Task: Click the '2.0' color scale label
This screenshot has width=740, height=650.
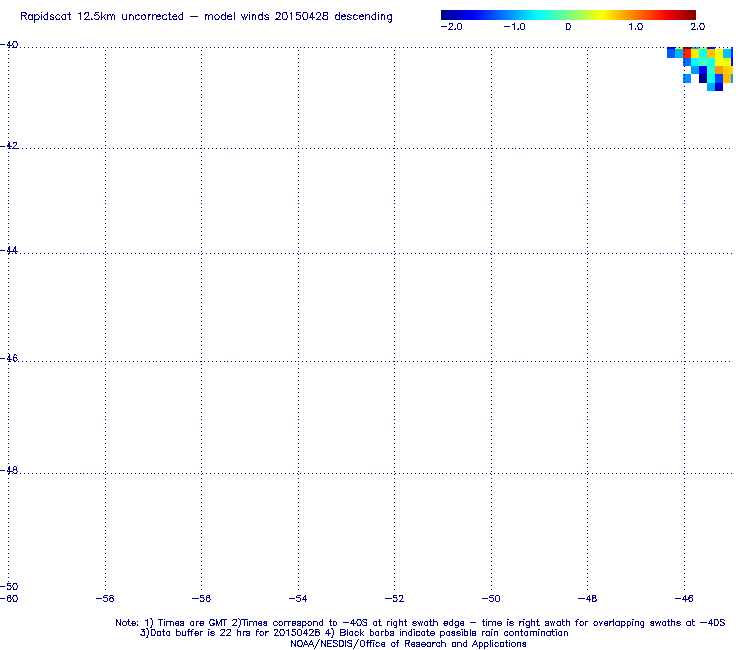Action: [698, 27]
